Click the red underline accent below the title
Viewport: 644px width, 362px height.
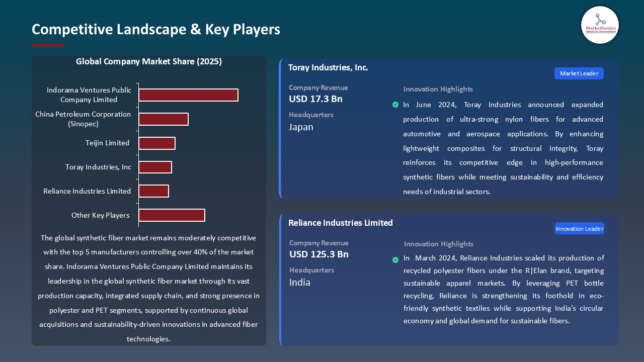[x=48, y=45]
